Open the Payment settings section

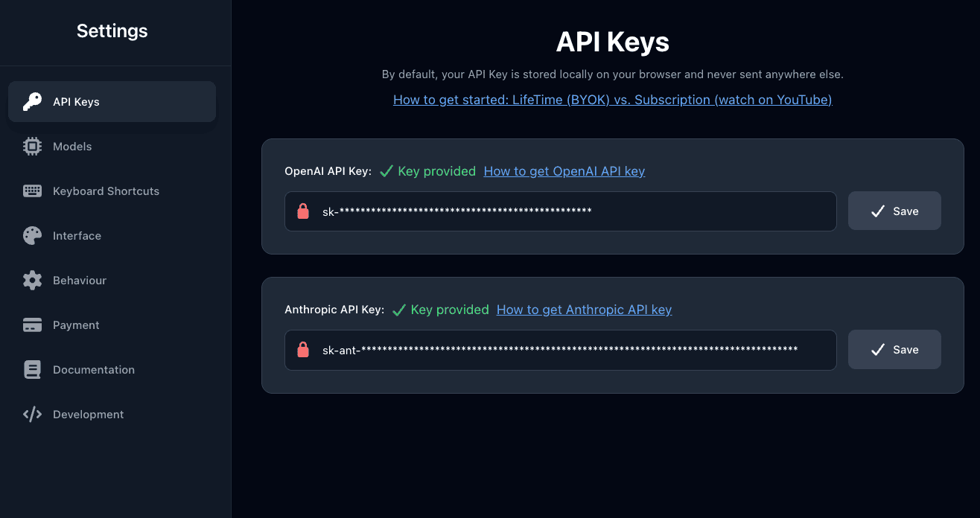[76, 325]
